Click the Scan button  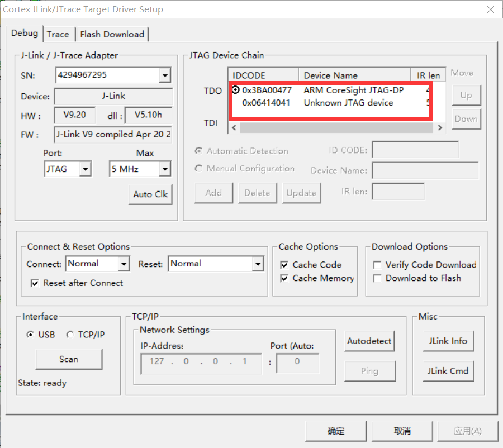[x=69, y=359]
